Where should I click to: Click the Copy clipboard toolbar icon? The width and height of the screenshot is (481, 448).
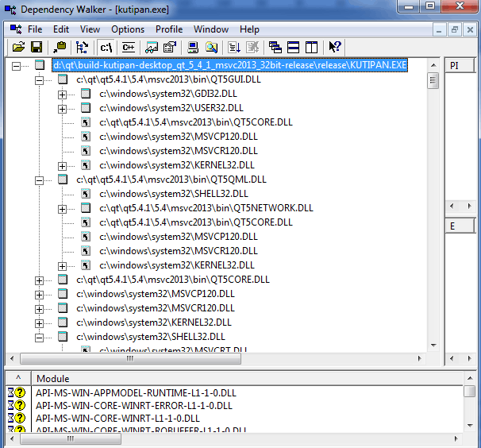point(60,48)
